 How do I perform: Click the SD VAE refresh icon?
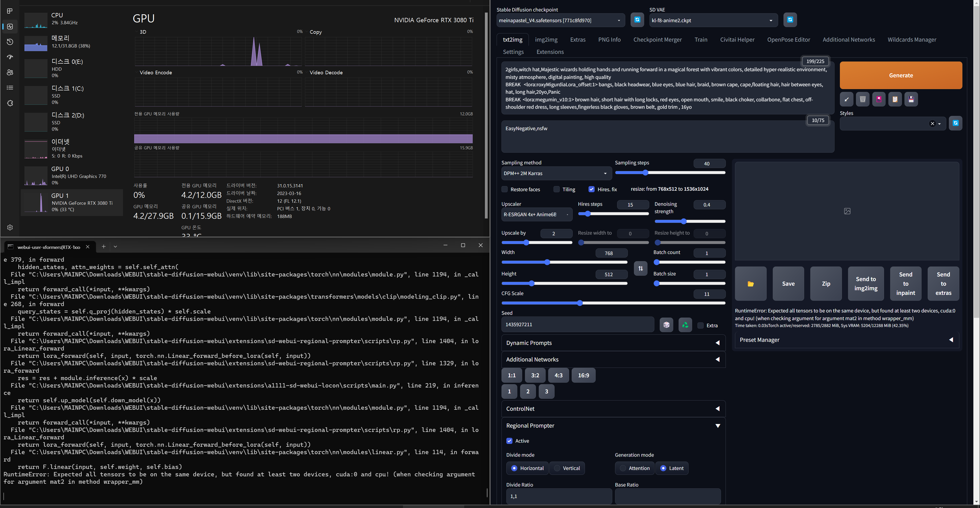790,20
